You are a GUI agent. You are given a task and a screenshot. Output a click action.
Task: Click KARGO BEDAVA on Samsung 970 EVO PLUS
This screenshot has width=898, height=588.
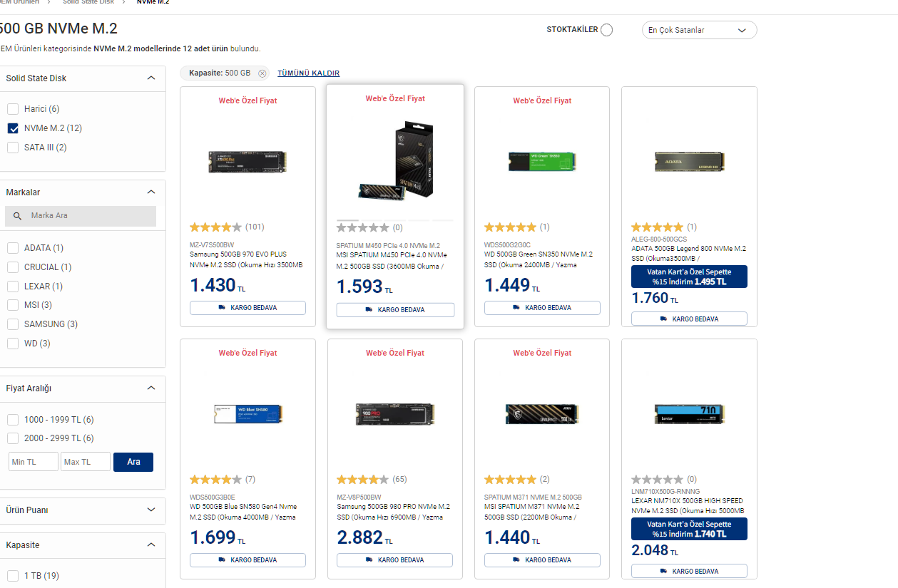[248, 308]
